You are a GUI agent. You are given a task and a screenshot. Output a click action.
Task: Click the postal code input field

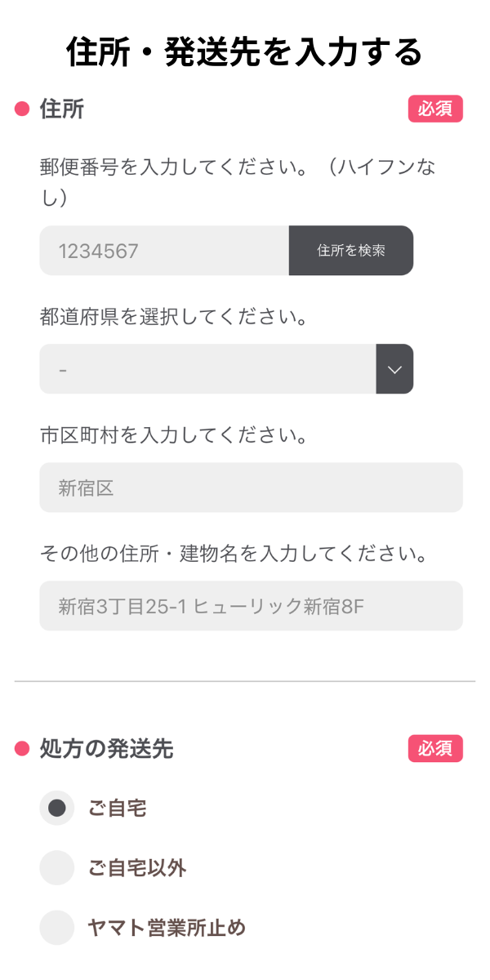click(164, 251)
